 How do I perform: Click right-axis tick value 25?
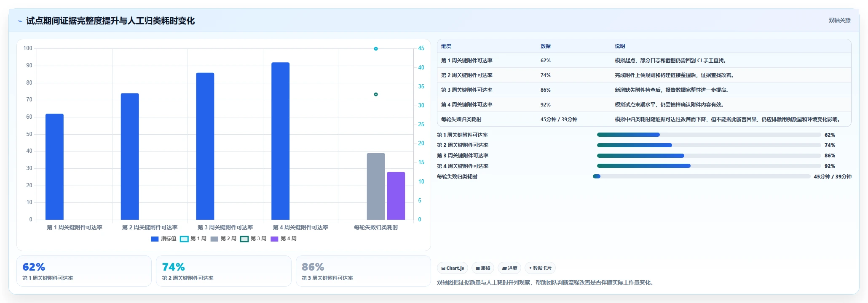click(421, 125)
